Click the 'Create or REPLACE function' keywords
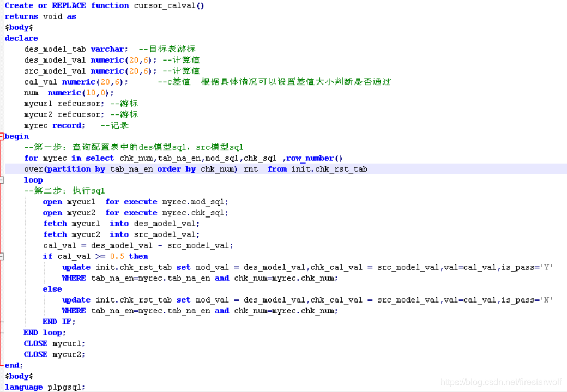Viewport: 567px width, 392px height. coord(67,5)
